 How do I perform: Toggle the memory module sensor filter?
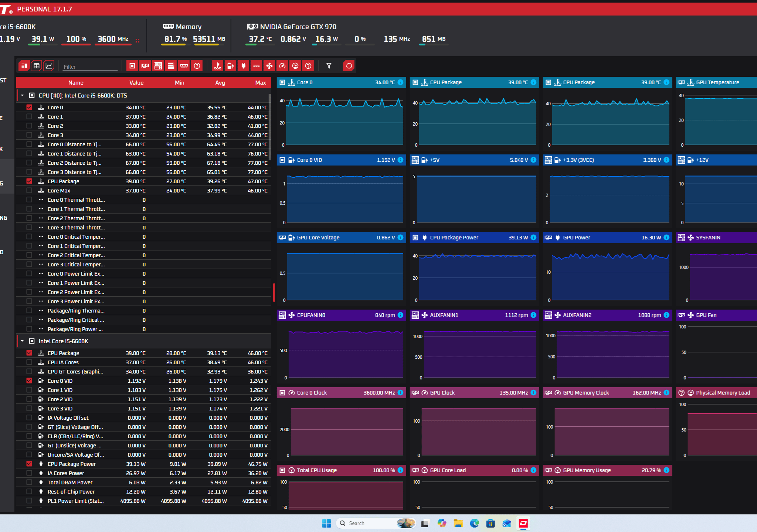[x=184, y=66]
